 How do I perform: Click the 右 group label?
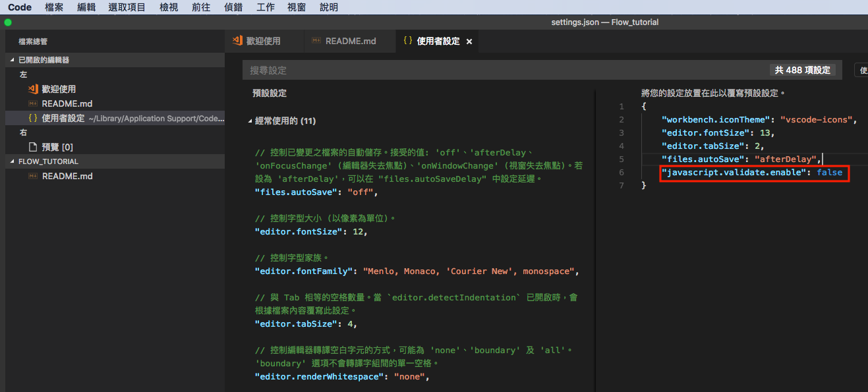pyautogui.click(x=24, y=132)
